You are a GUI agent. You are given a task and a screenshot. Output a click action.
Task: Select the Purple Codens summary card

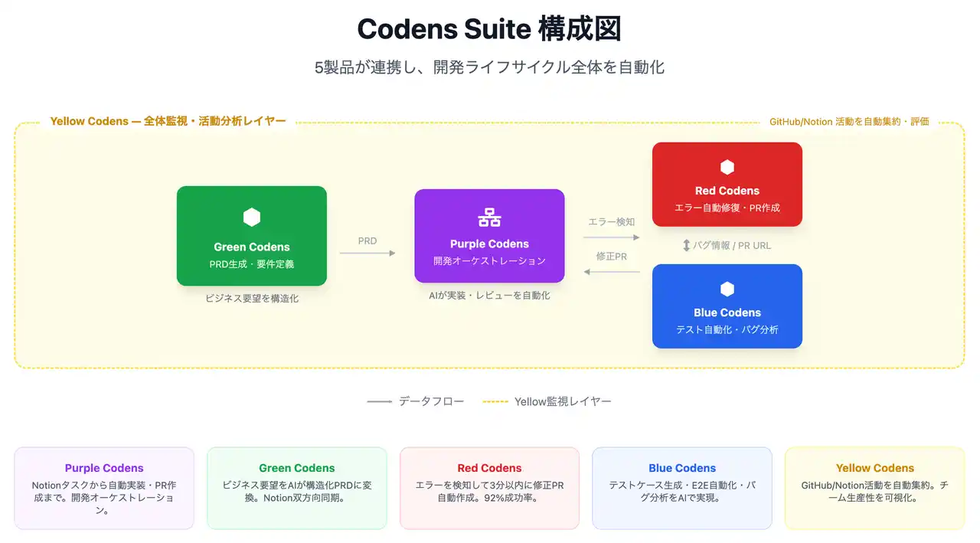pos(104,488)
